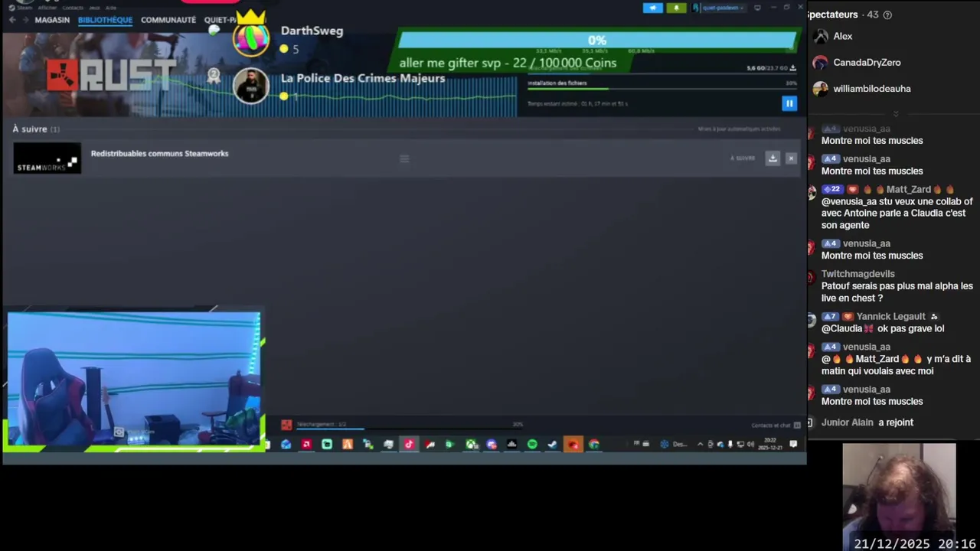Image resolution: width=980 pixels, height=551 pixels.
Task: Go forward with Steam's right navigation arrow
Action: coord(24,20)
